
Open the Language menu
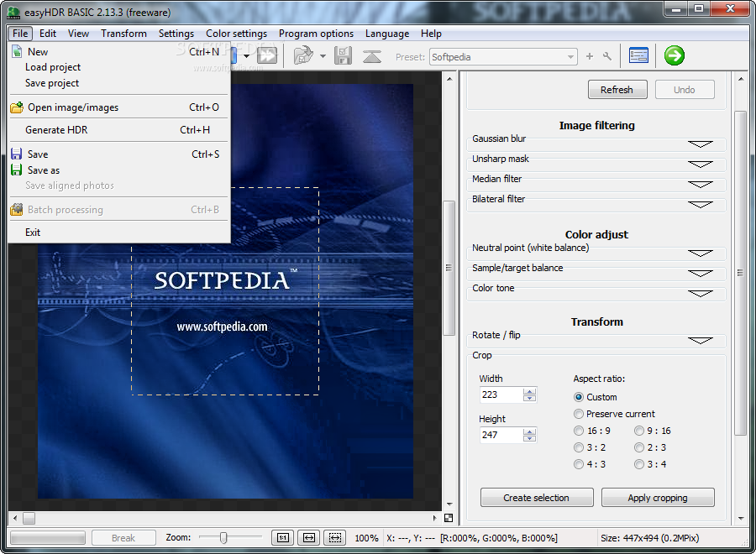click(387, 34)
